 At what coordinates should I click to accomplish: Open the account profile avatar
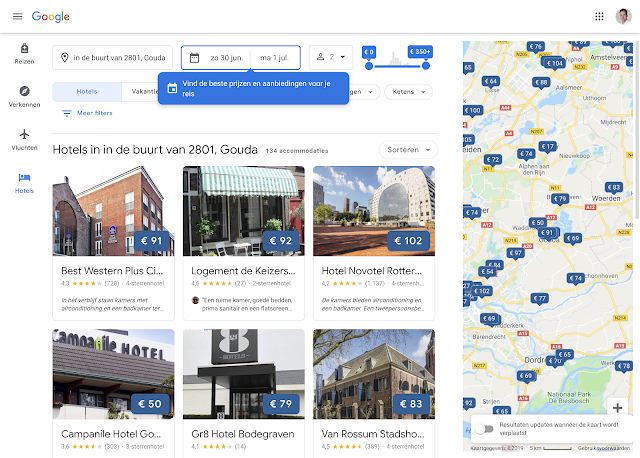[x=623, y=16]
